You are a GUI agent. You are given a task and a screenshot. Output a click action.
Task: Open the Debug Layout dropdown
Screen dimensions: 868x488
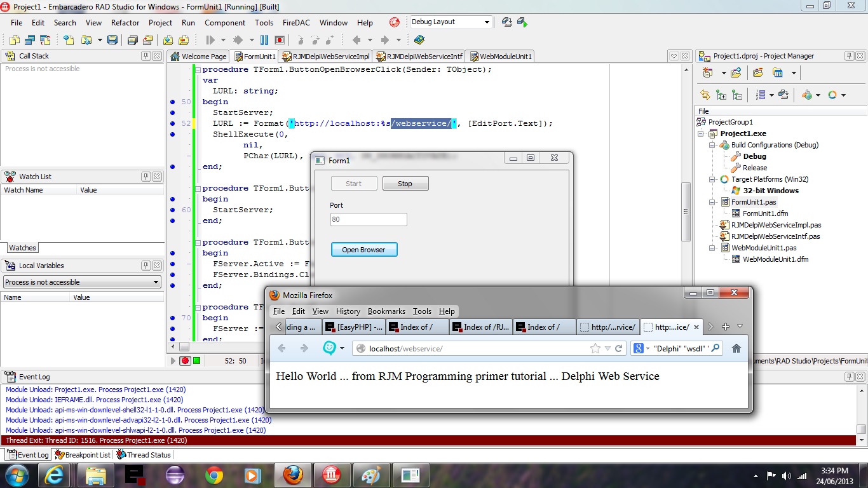487,22
